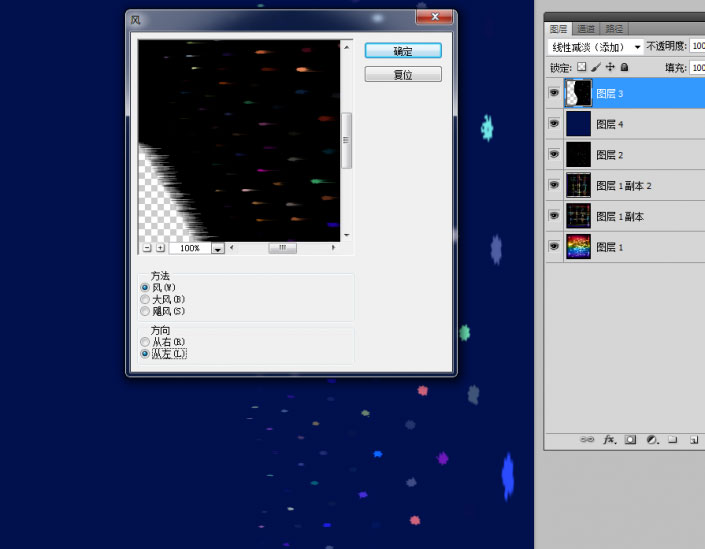705x549 pixels.
Task: Select layer named 图层 1 副本
Action: (620, 217)
